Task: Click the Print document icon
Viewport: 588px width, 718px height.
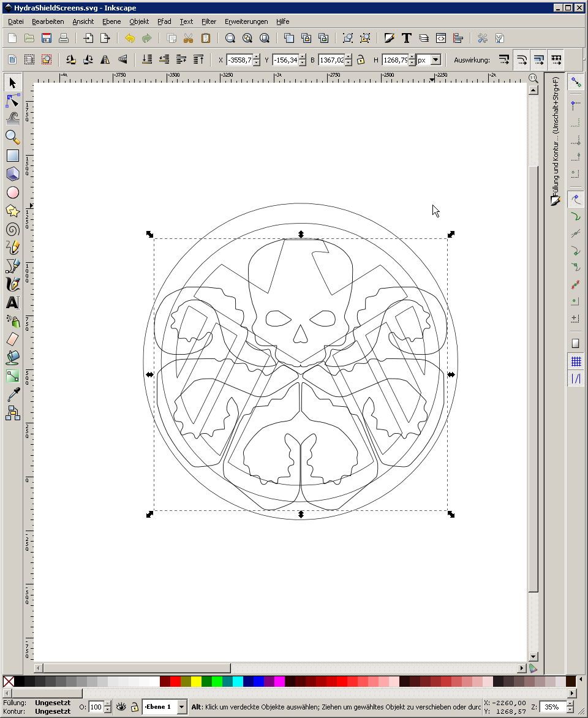Action: [x=64, y=38]
